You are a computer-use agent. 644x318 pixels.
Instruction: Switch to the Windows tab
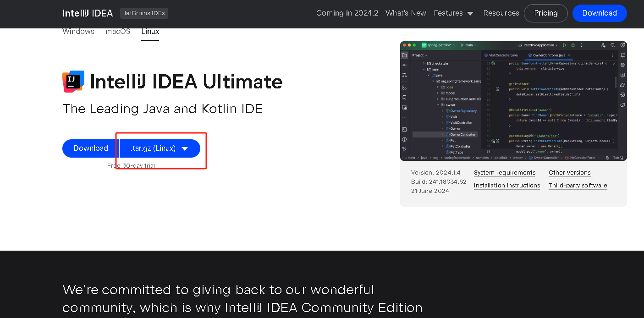(x=78, y=32)
